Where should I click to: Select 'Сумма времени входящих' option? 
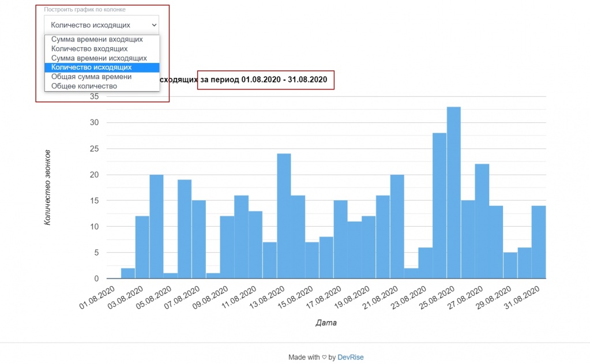(102, 39)
